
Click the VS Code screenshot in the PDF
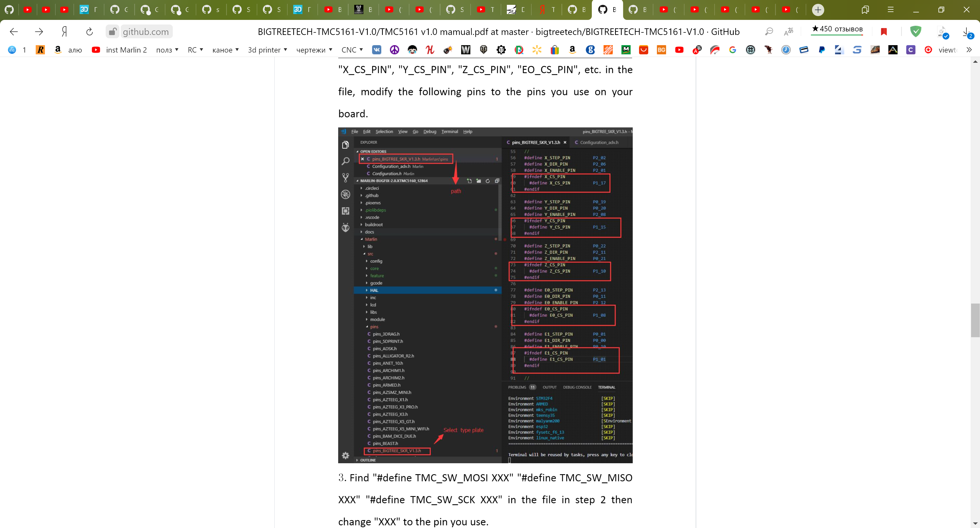(x=485, y=295)
